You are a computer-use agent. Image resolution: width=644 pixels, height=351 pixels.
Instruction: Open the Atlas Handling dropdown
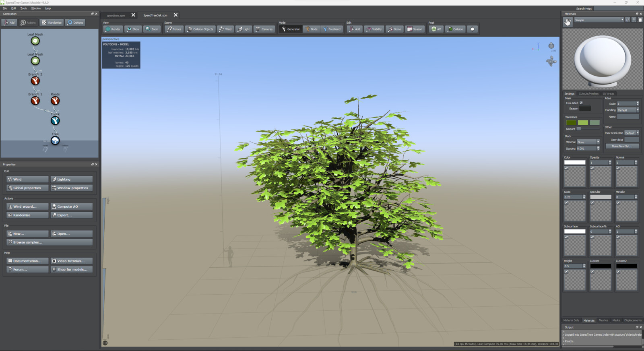coord(628,110)
